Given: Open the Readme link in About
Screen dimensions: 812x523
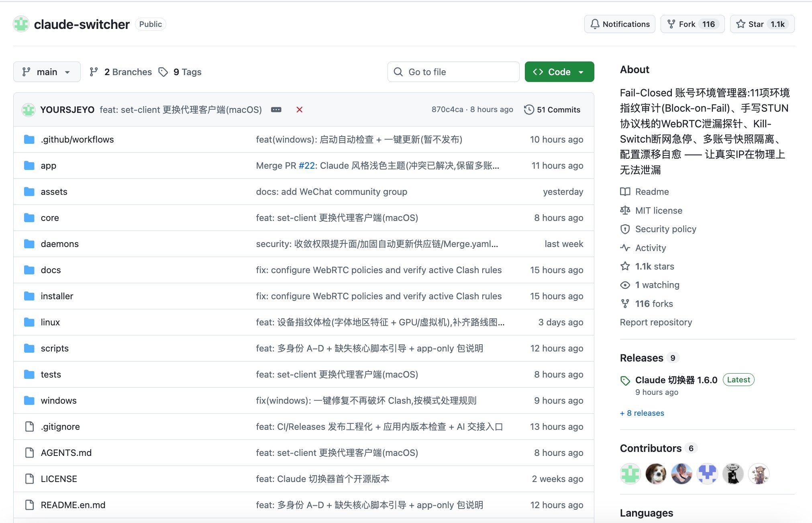Looking at the screenshot, I should click(645, 192).
